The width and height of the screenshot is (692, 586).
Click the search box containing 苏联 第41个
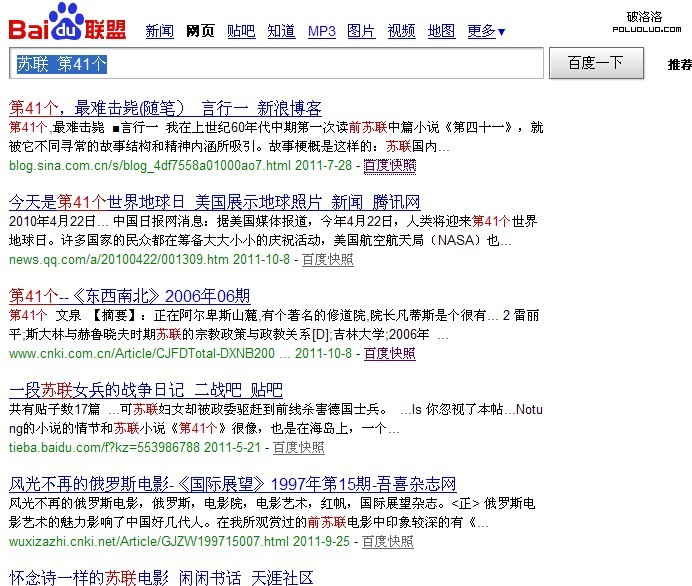[x=279, y=63]
